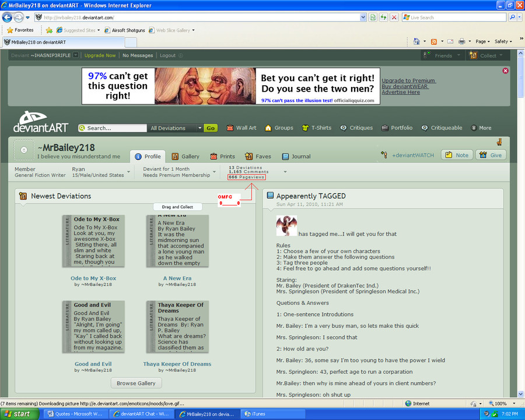Open the Ode to My X-Box title link

tap(93, 278)
